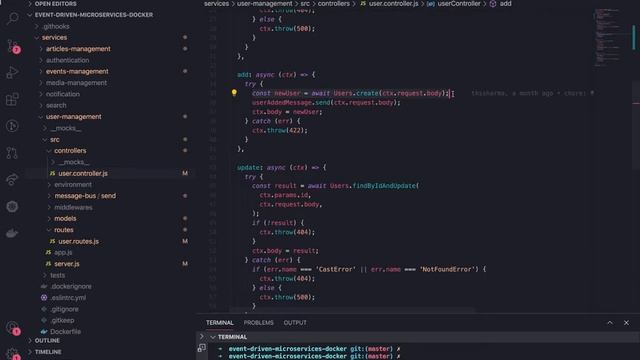Click the git blame annotation text
Viewport: 640px width, 360px height.
pyautogui.click(x=532, y=93)
